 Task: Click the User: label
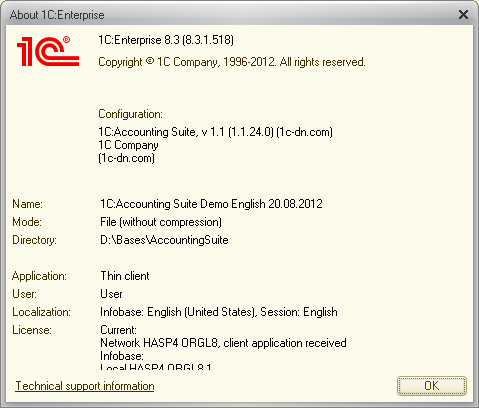(x=24, y=294)
